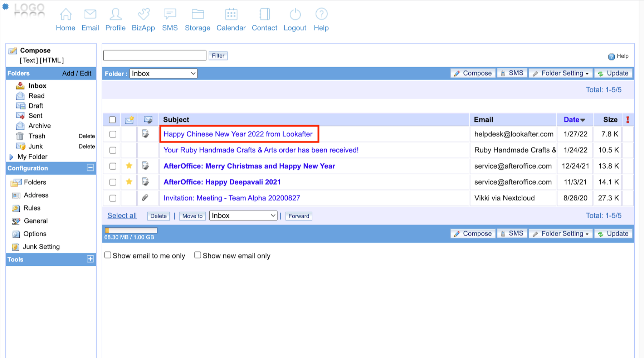Screen dimensions: 644x358
Task: Click the SMS chat bubble icon
Action: tap(170, 14)
